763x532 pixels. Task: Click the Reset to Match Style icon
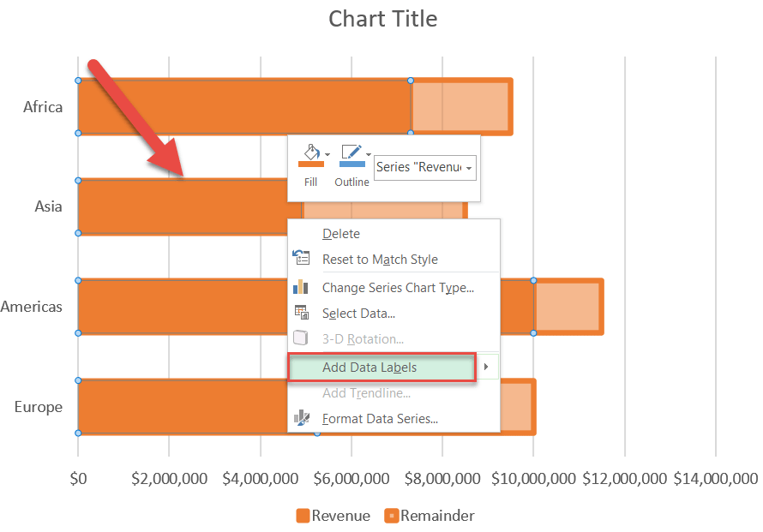(301, 257)
